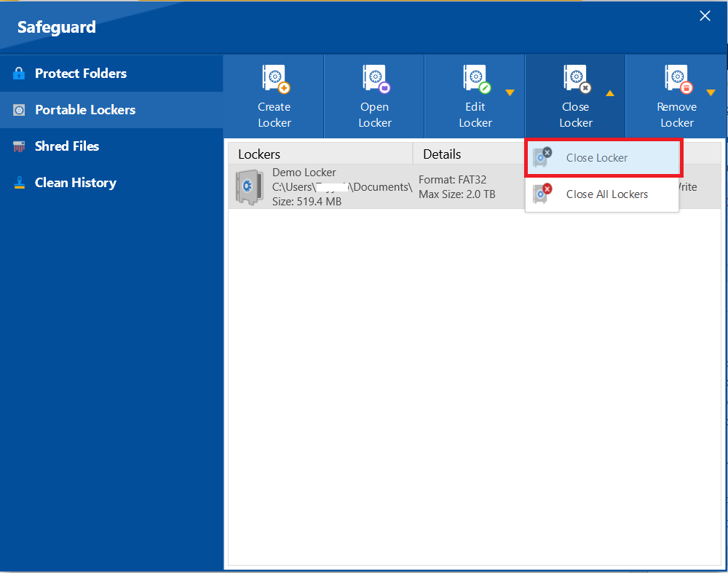Expand the Remove Locker dropdown arrow
The image size is (728, 573).
click(711, 92)
